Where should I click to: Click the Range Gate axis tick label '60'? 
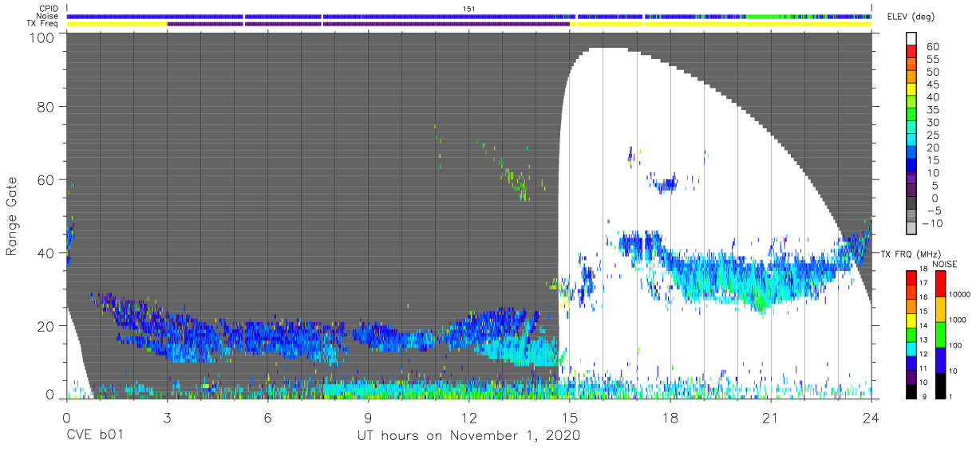coord(46,179)
